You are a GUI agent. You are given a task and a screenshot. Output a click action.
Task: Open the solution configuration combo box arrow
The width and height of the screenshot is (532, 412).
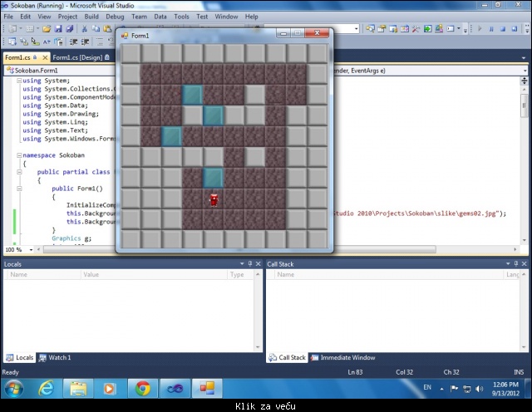click(x=357, y=29)
